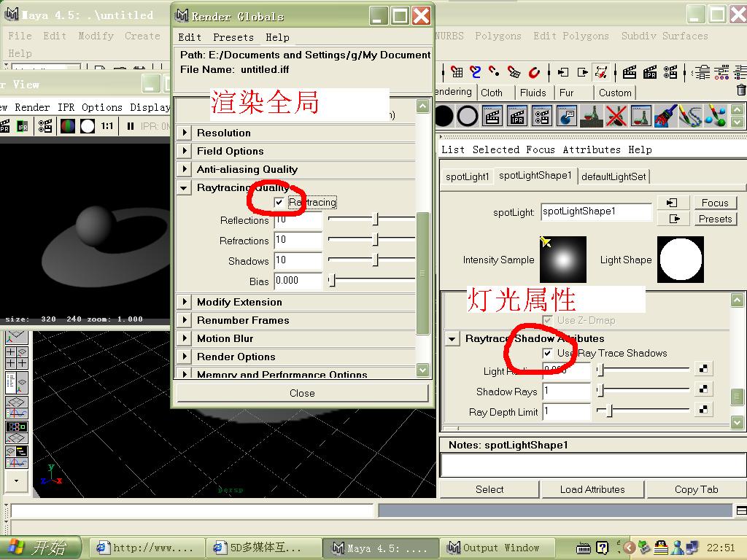
Task: Click the plain red magnet make-live icon
Action: [534, 72]
